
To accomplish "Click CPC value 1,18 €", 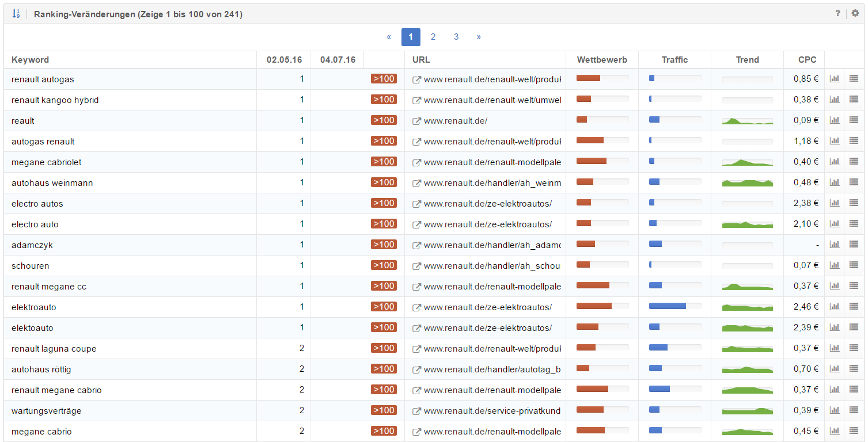I will coord(806,141).
